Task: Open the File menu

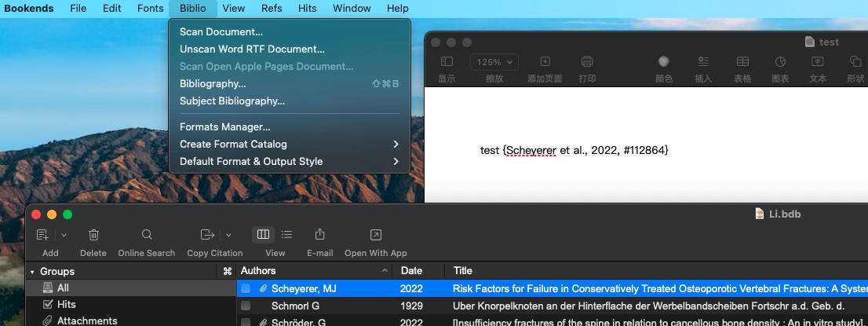Action: click(x=78, y=9)
